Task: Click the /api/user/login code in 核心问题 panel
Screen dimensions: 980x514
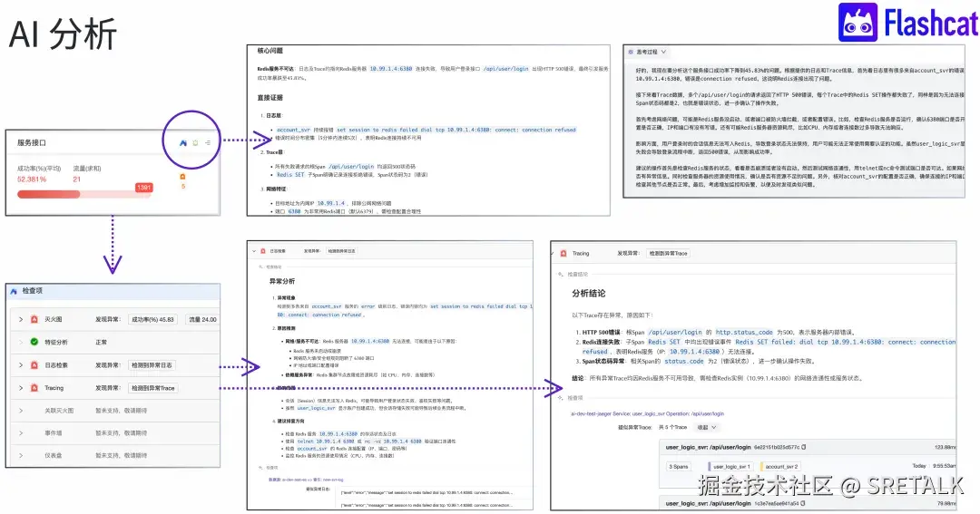Action: pos(505,69)
